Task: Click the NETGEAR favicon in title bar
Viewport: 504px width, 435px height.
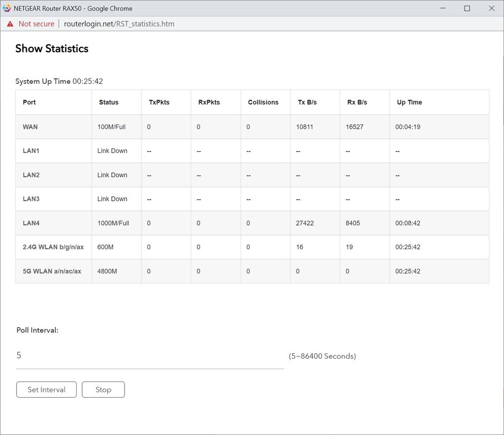Action: tap(8, 8)
